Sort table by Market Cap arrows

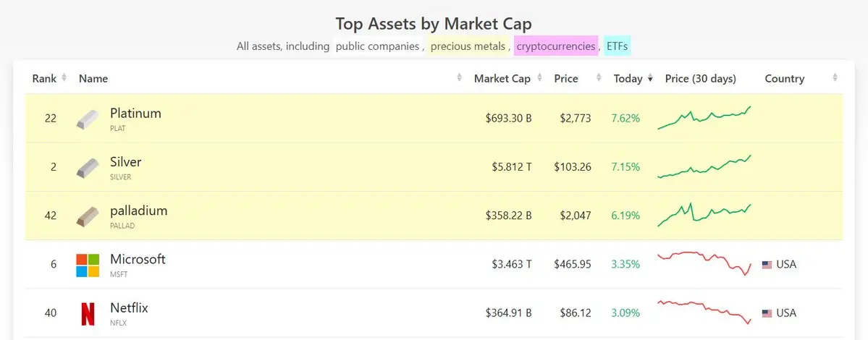coord(539,78)
